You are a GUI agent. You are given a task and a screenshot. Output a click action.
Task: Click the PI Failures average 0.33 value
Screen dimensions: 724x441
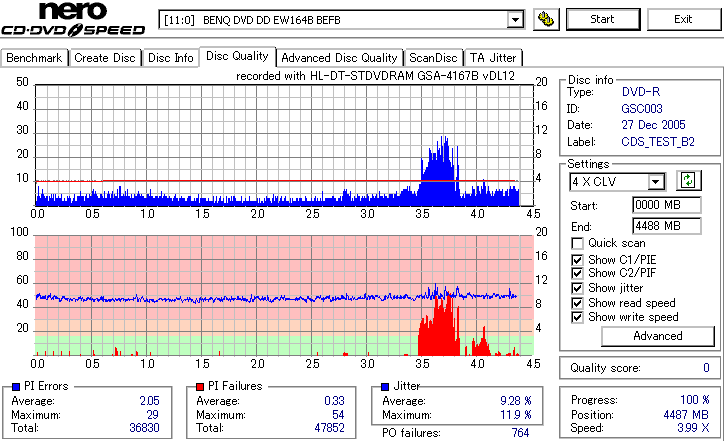(335, 401)
